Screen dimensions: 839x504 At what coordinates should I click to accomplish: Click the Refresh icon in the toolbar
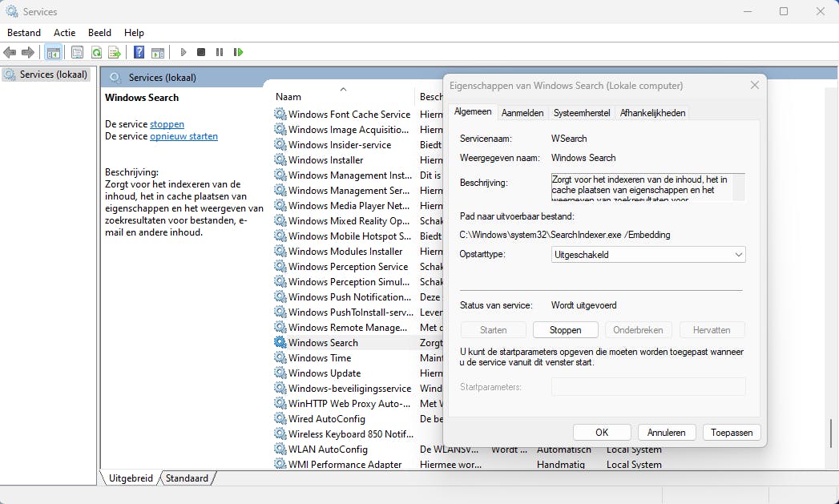pos(96,53)
